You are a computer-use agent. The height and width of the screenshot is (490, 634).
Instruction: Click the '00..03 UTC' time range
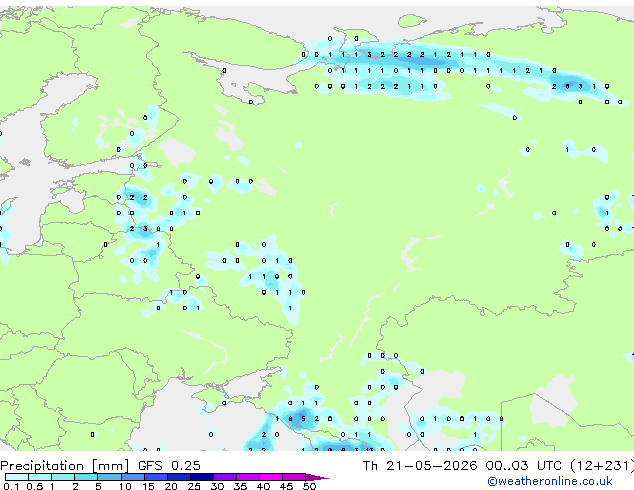tap(524, 466)
